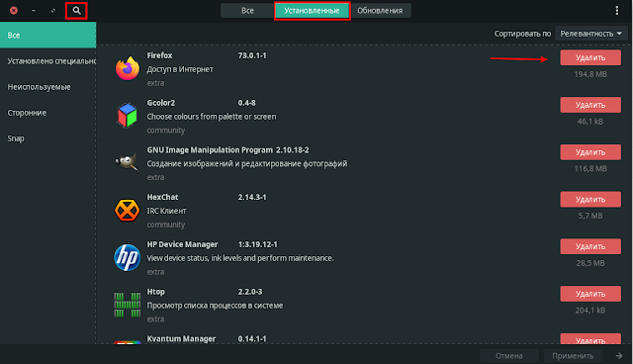
Task: Click Удалить for Gcolor2
Action: [590, 105]
